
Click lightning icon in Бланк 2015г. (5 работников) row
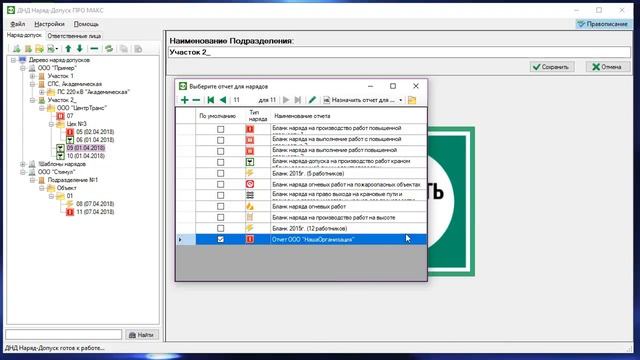click(x=250, y=173)
